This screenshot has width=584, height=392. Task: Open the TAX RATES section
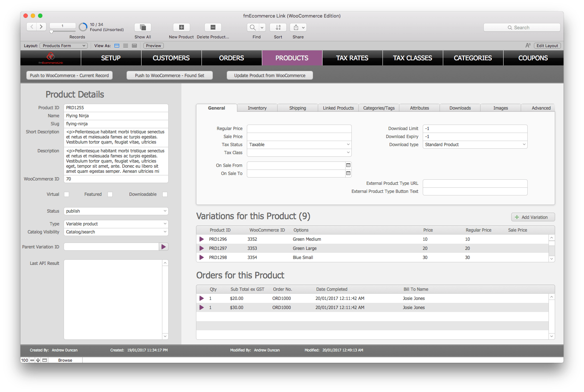click(352, 58)
